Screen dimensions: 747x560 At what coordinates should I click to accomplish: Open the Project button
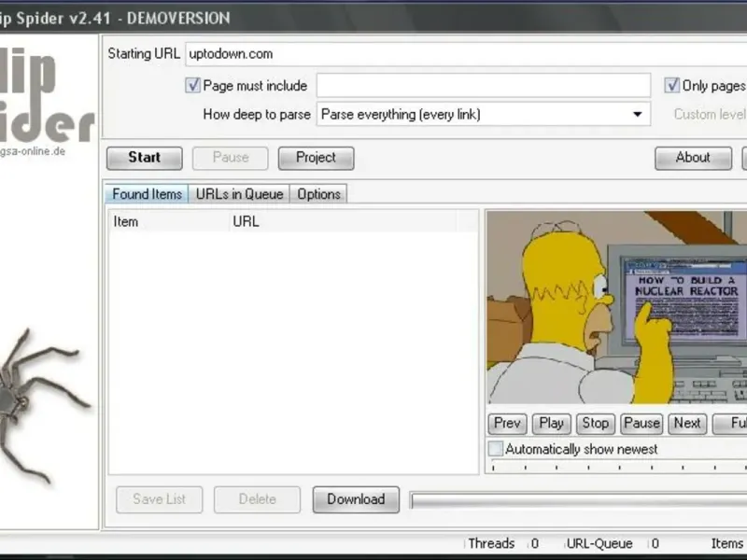pos(316,158)
